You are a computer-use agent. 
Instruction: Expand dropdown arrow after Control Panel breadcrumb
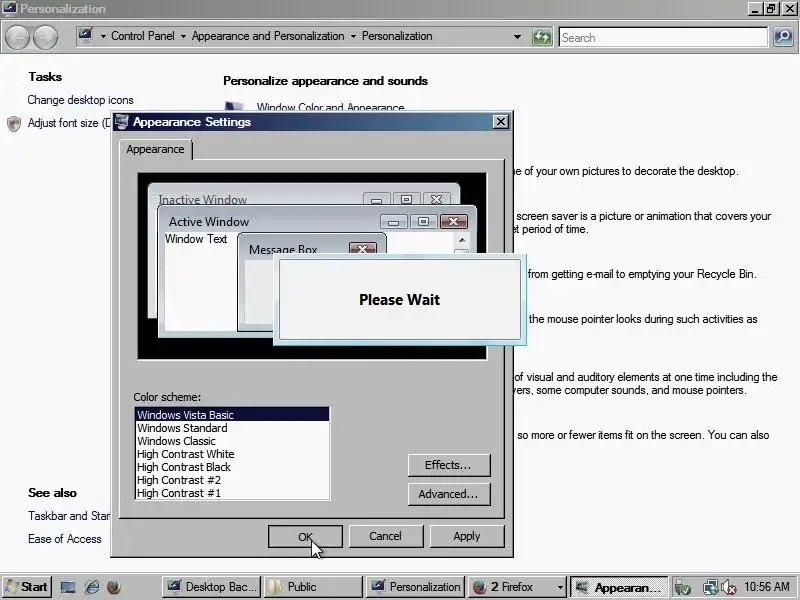pyautogui.click(x=183, y=36)
